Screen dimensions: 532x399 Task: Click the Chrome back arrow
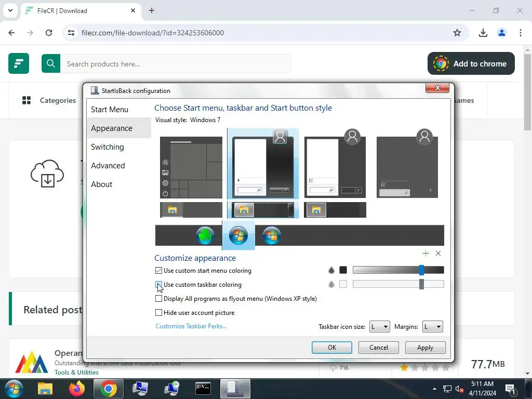pyautogui.click(x=11, y=33)
